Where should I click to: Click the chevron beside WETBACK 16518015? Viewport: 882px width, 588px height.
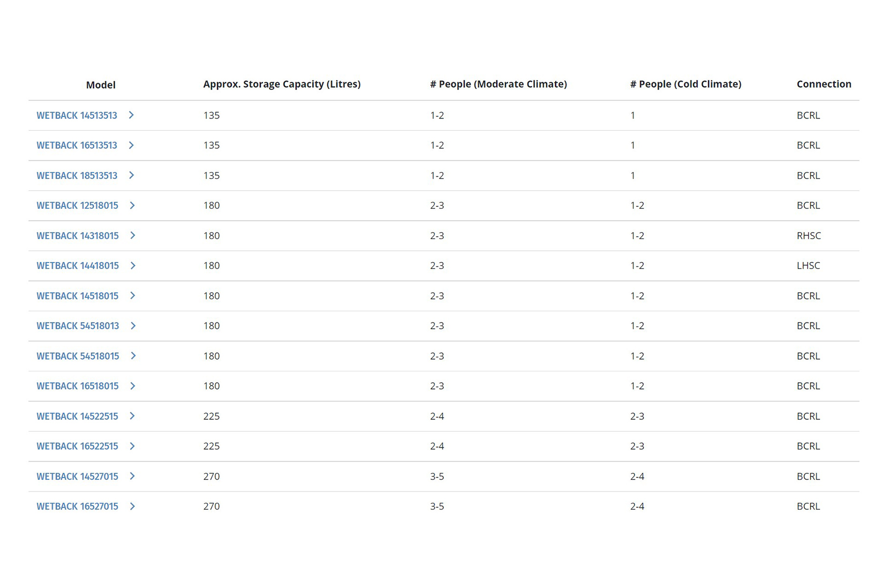click(133, 387)
